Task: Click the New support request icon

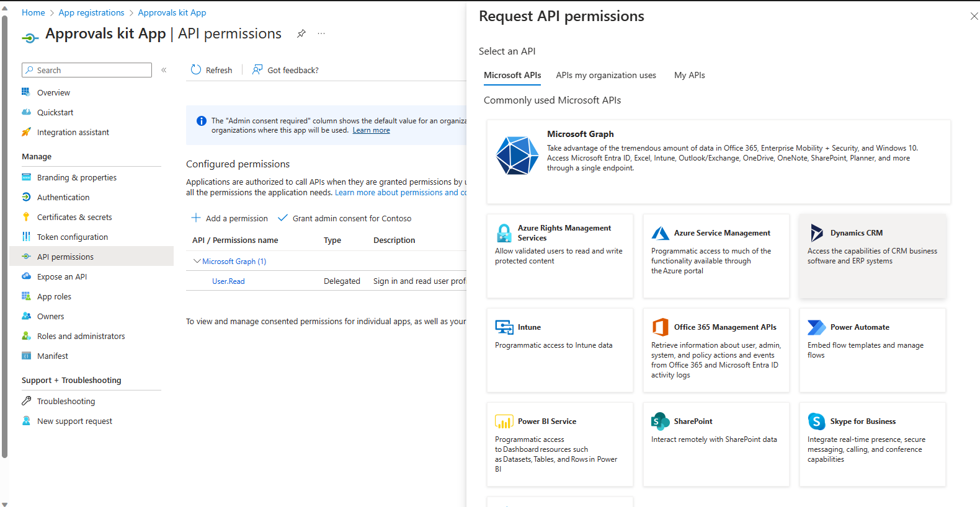Action: point(26,421)
